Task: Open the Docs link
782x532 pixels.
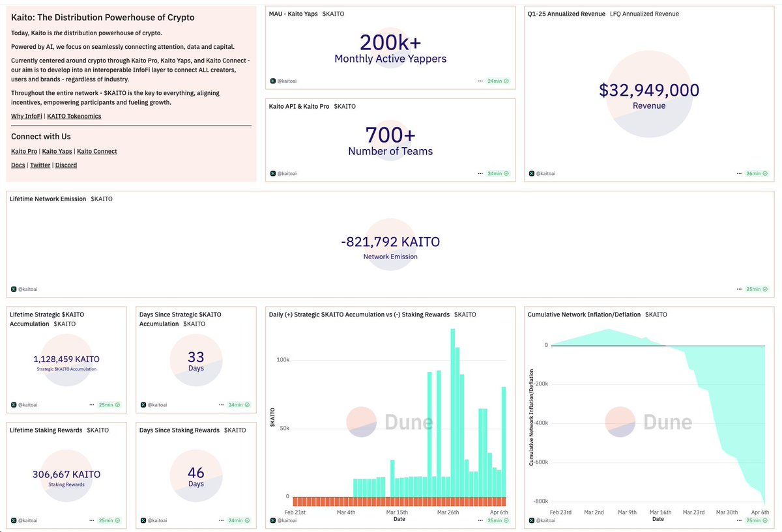Action: click(18, 165)
